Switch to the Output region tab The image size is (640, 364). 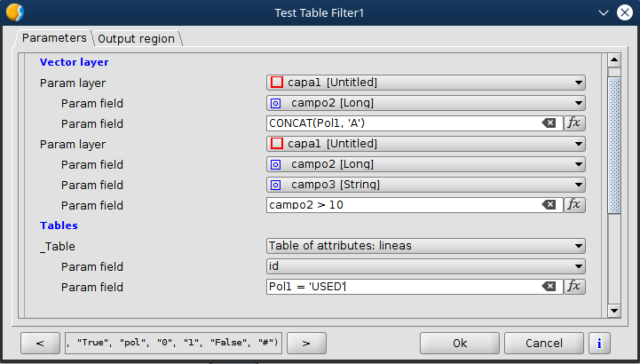[137, 39]
